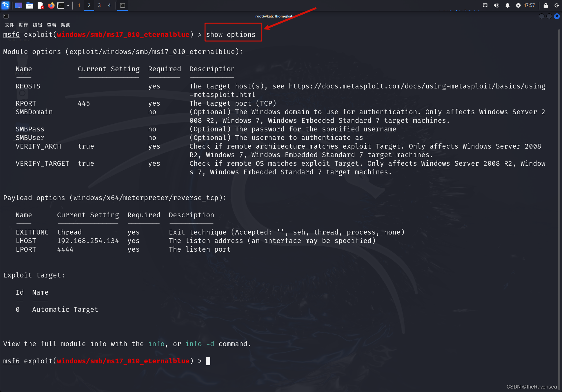Maximize the terminal window
Screen dimensions: 562x392
tap(549, 16)
